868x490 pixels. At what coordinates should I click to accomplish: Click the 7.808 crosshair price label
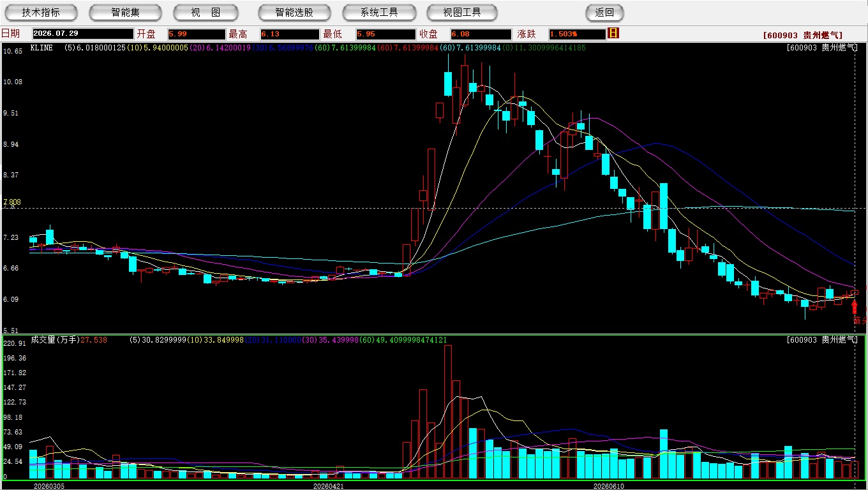pos(12,202)
